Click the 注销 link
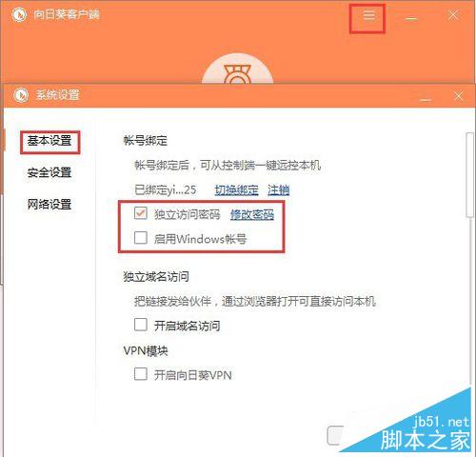Image resolution: width=476 pixels, height=457 pixels. (278, 189)
